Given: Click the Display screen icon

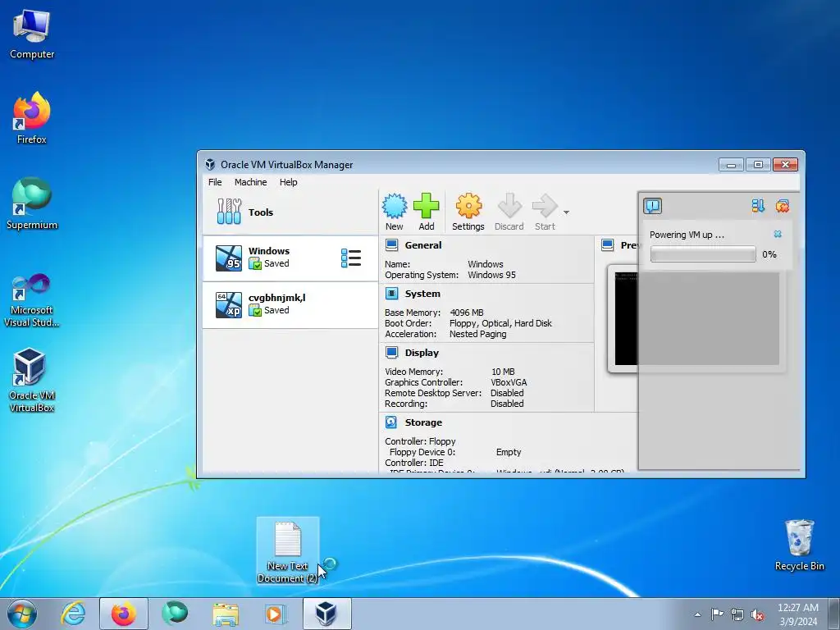Looking at the screenshot, I should [x=391, y=353].
